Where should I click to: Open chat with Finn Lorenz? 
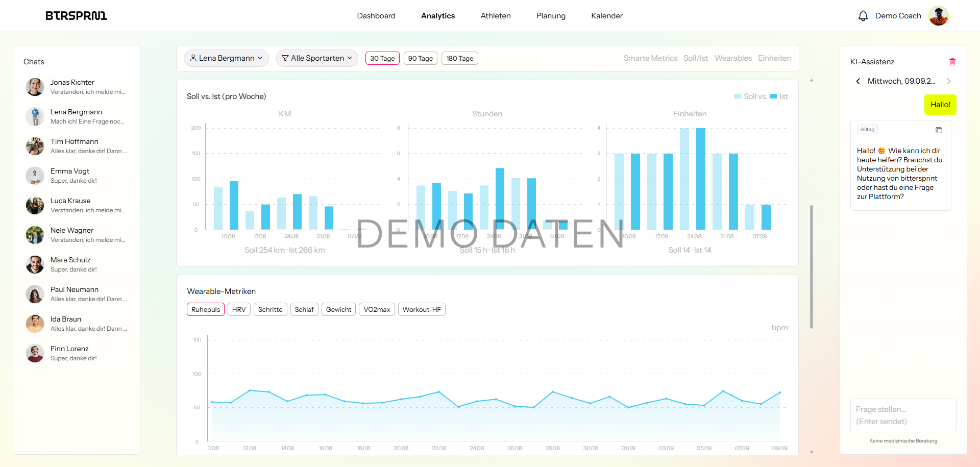[x=77, y=353]
